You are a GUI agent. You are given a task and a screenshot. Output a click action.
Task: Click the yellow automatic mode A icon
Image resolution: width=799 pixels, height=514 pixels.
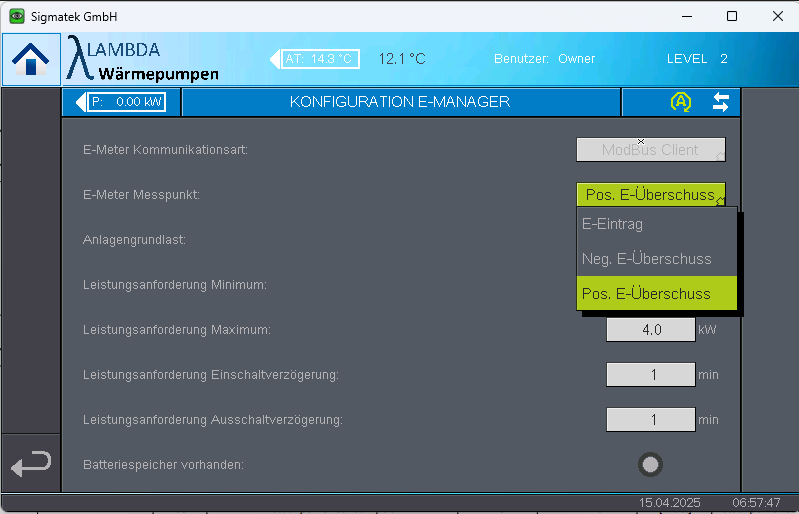click(x=680, y=102)
